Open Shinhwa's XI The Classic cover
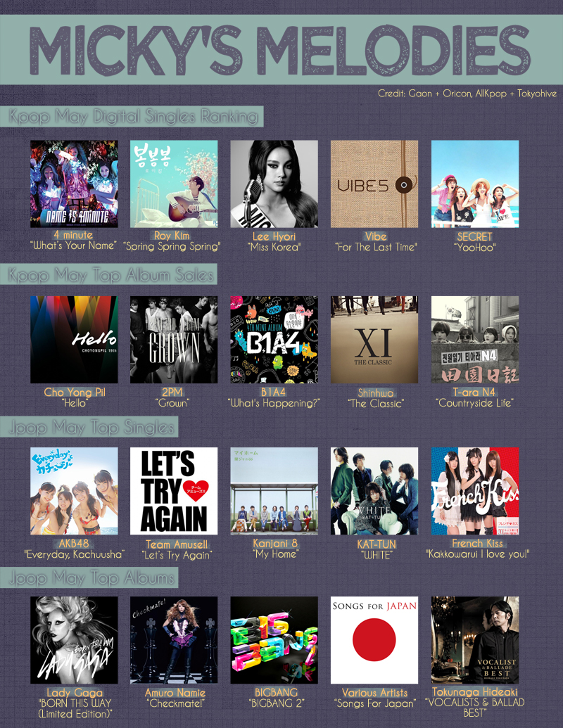Screen dimensions: 563x728 tap(374, 340)
